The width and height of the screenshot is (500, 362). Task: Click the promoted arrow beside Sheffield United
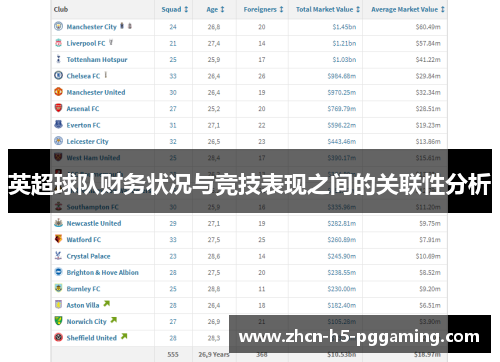click(x=124, y=336)
